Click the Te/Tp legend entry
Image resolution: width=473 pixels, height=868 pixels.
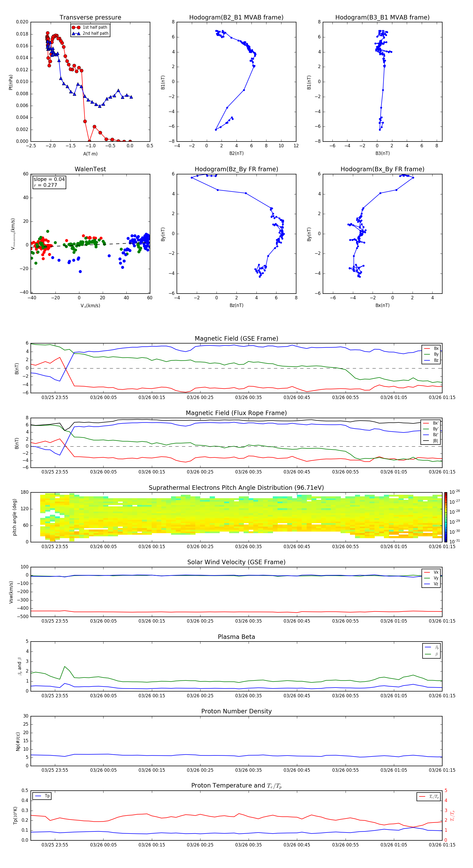tap(429, 796)
